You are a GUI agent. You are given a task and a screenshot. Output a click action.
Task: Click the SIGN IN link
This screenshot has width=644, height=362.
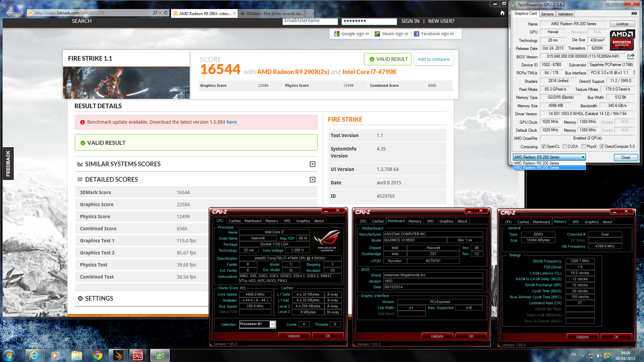pyautogui.click(x=410, y=21)
